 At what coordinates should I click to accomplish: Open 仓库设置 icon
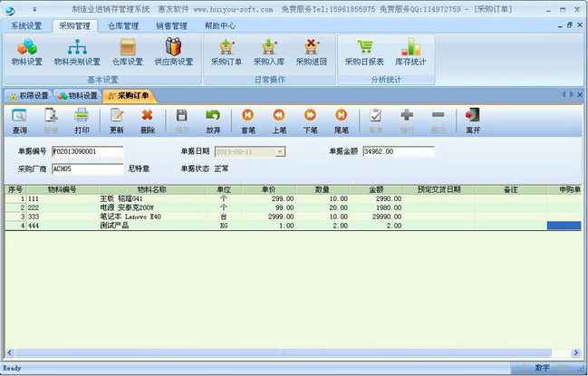(128, 53)
